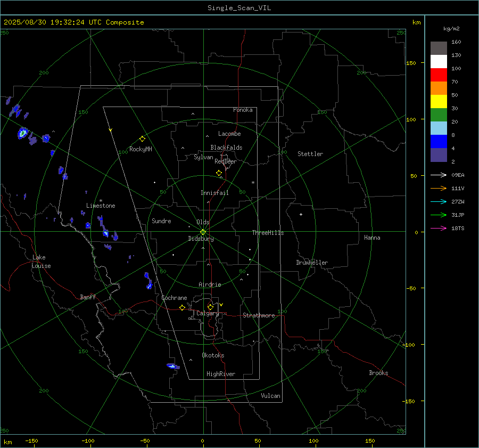Click the magenta 18TS arrow legend icon
This screenshot has width=479, height=448.
[439, 228]
